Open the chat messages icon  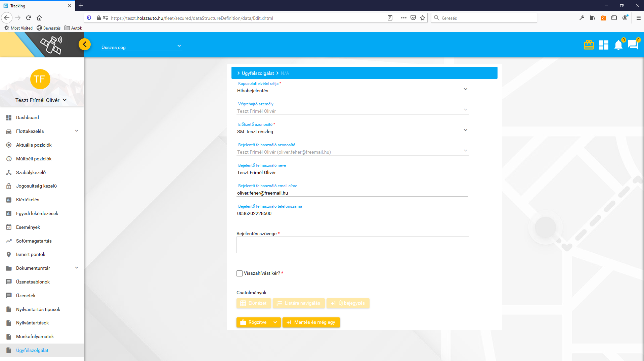(x=633, y=45)
